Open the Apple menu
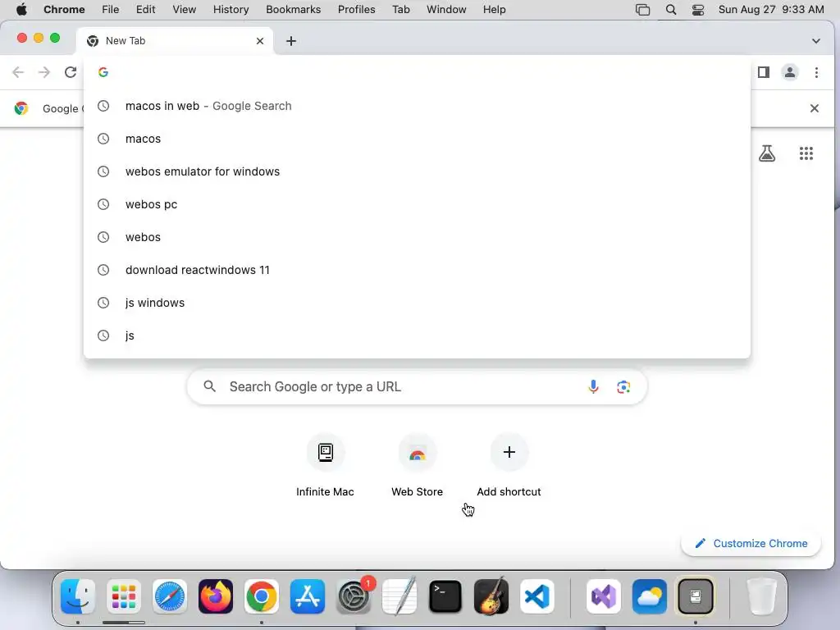The width and height of the screenshot is (840, 630). click(x=21, y=10)
